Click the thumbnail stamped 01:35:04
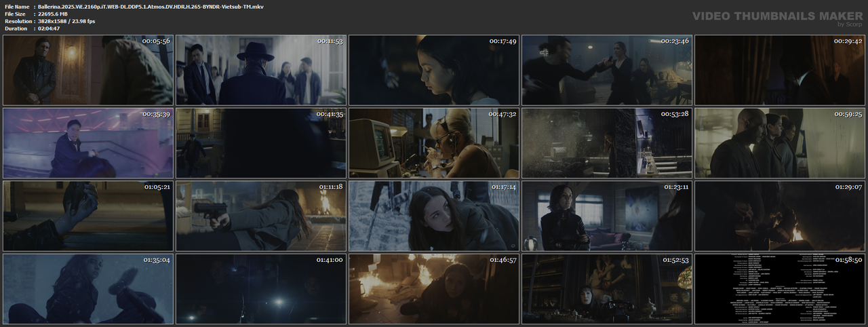This screenshot has height=327, width=868. pyautogui.click(x=87, y=288)
